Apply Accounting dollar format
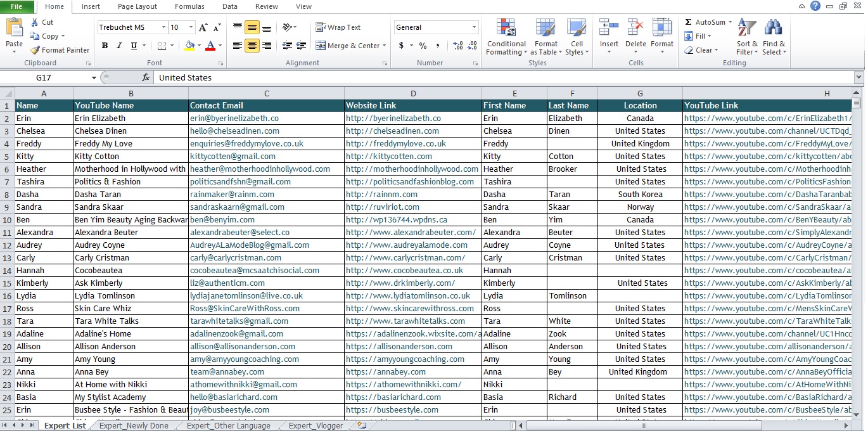 coord(401,46)
